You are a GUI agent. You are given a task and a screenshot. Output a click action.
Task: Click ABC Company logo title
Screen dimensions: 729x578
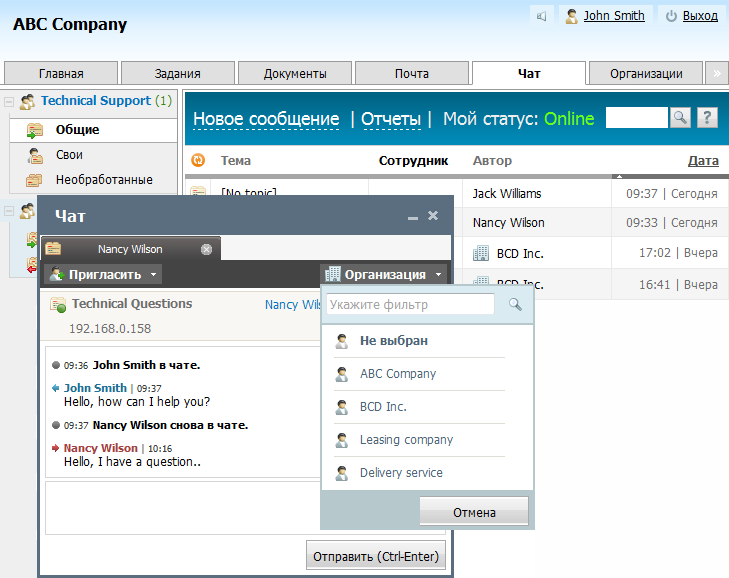(70, 24)
